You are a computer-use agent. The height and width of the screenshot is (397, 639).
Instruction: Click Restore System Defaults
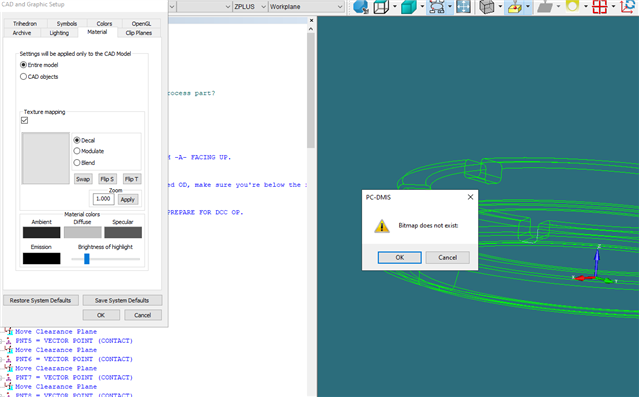(40, 300)
